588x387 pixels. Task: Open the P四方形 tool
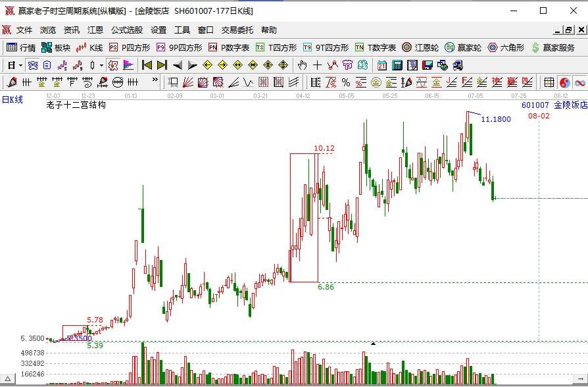pyautogui.click(x=130, y=47)
